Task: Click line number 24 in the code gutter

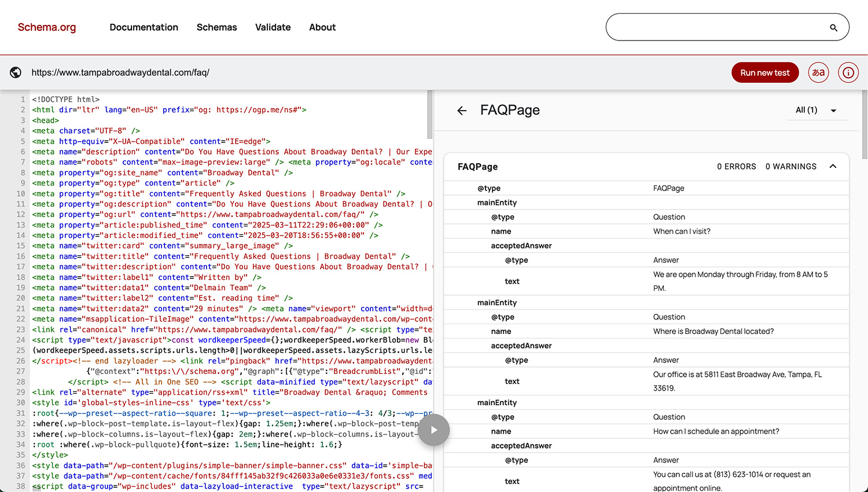Action: pos(21,340)
